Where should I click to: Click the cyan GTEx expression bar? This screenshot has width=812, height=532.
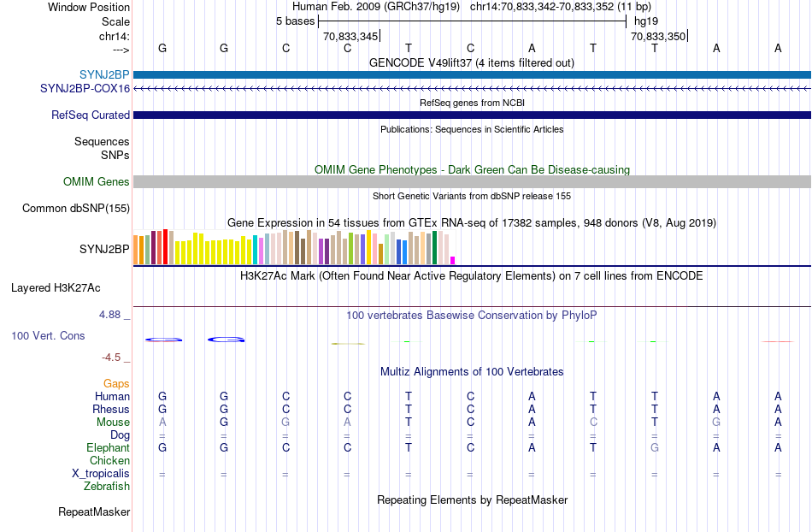(255, 251)
